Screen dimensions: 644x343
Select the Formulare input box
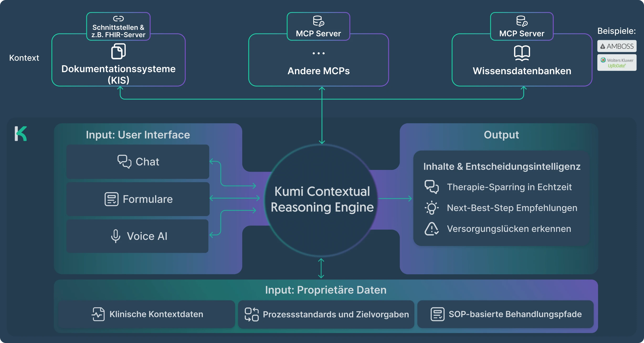pyautogui.click(x=138, y=199)
